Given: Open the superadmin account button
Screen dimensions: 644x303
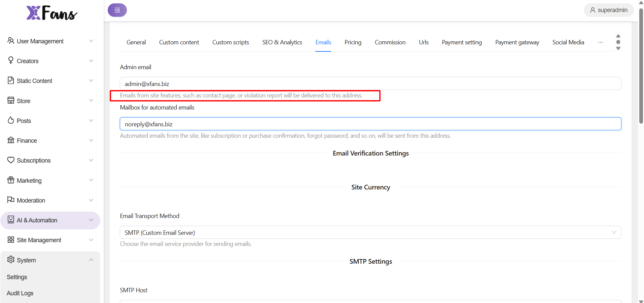Looking at the screenshot, I should 609,10.
